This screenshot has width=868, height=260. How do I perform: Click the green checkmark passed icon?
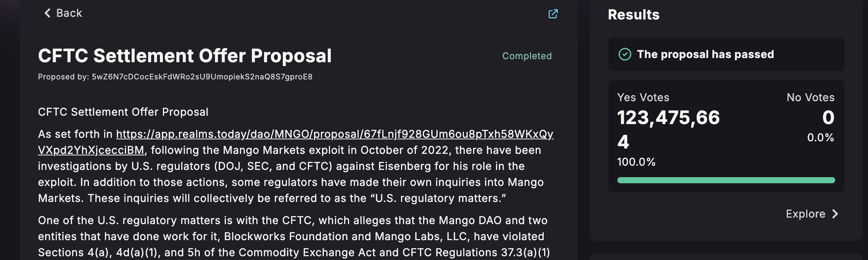pyautogui.click(x=625, y=55)
